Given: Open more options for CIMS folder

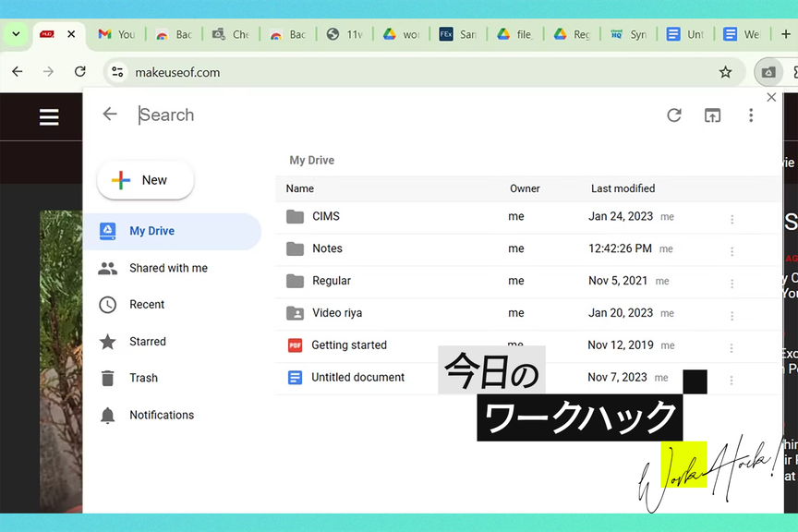Looking at the screenshot, I should (731, 219).
